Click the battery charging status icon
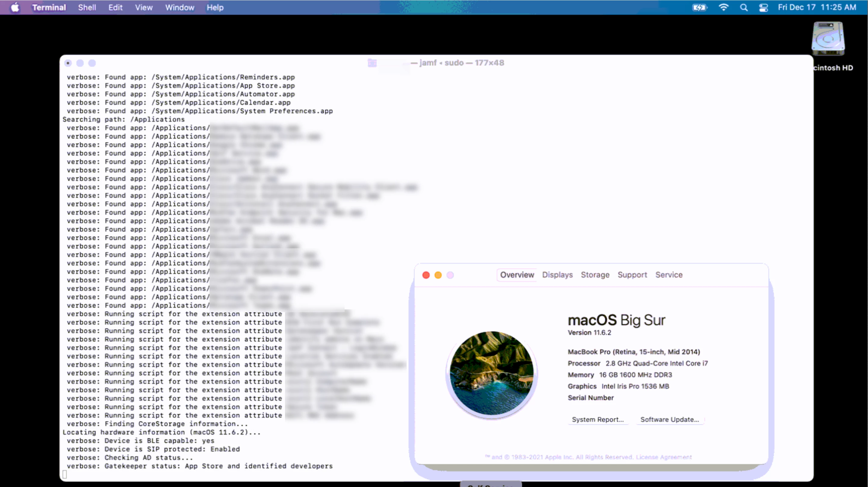 (x=699, y=8)
